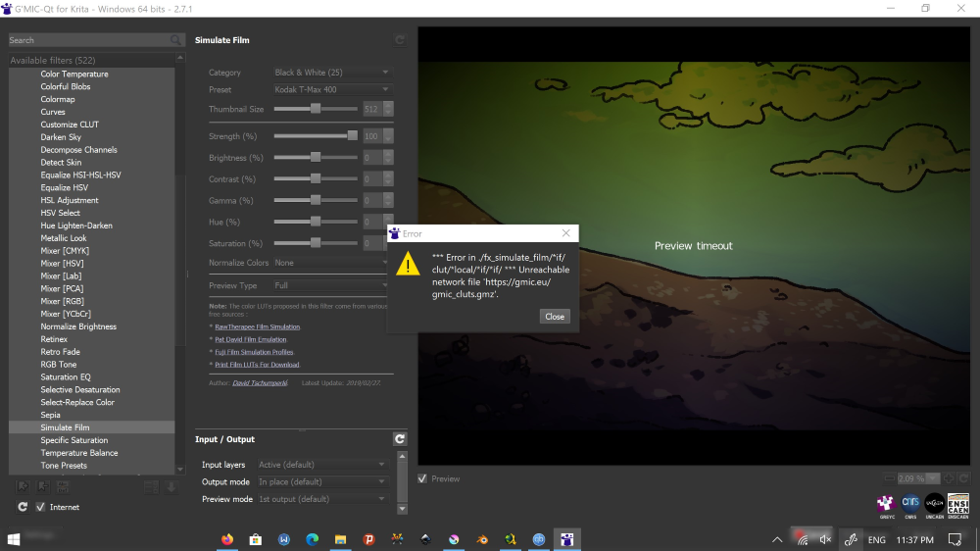Expand the Output mode dropdown

pos(322,481)
